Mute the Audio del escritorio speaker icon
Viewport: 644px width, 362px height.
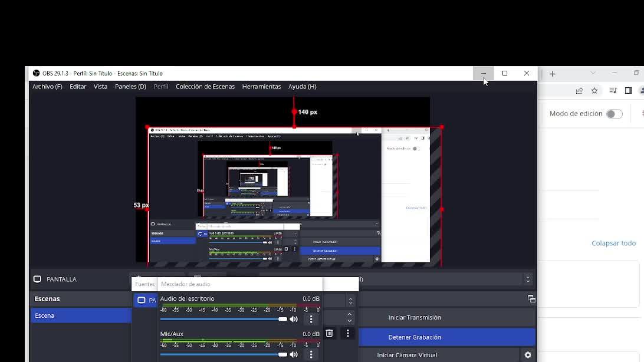point(294,320)
